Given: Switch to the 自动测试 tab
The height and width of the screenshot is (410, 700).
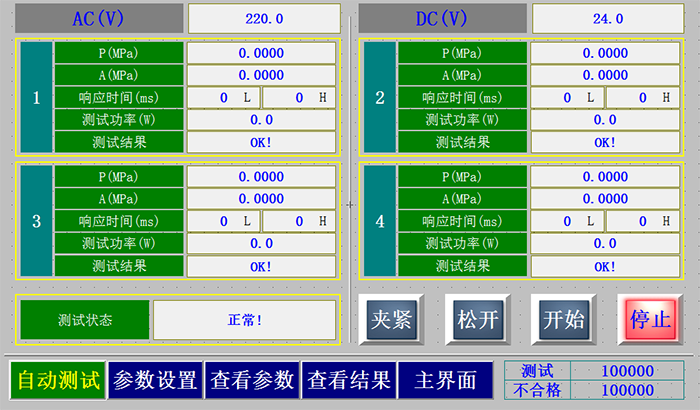Looking at the screenshot, I should 58,380.
